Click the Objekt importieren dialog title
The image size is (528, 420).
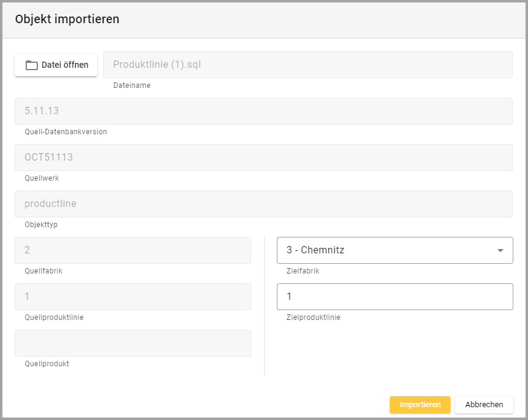pyautogui.click(x=67, y=19)
